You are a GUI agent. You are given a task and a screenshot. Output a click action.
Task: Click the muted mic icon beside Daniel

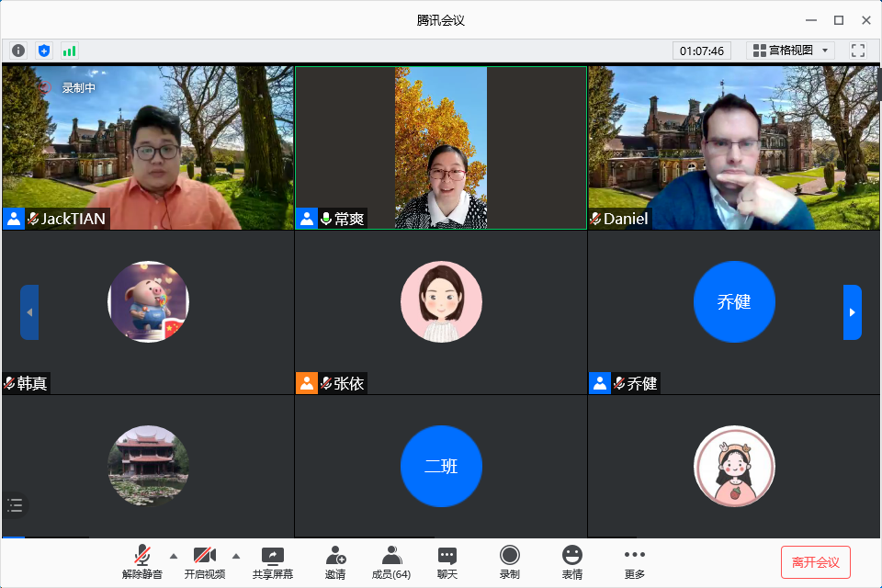click(x=595, y=219)
